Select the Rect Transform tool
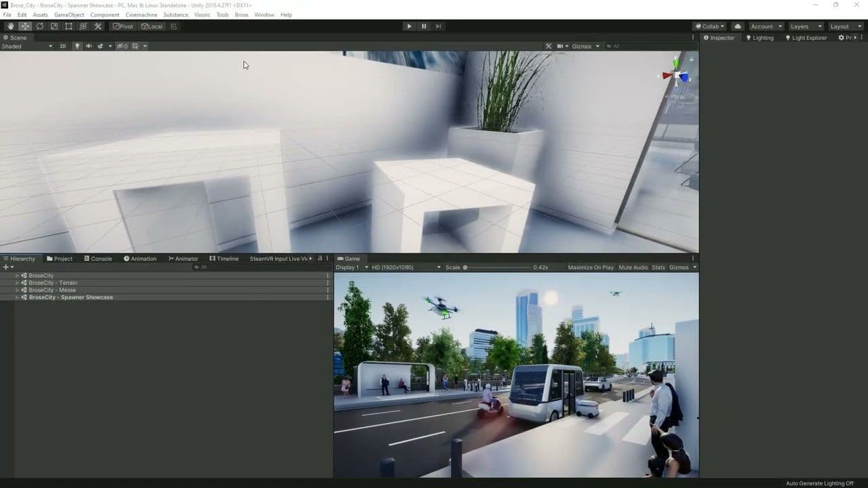Screen dimensions: 868x488 pos(68,26)
